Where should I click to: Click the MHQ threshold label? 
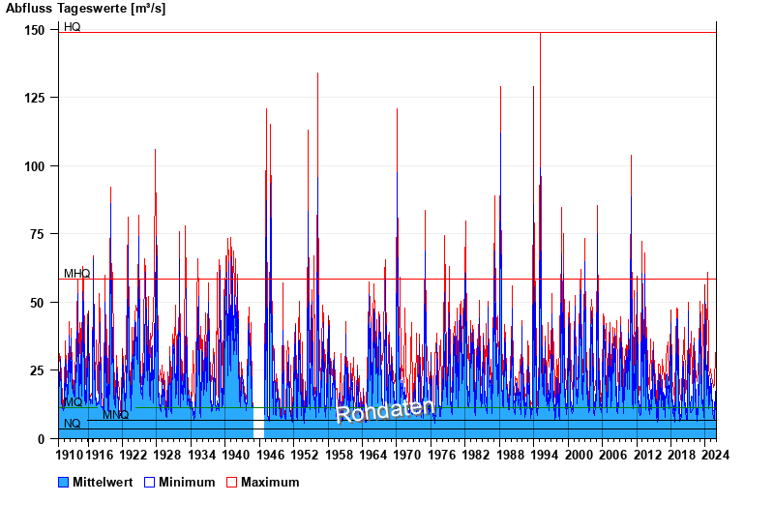[x=76, y=274]
